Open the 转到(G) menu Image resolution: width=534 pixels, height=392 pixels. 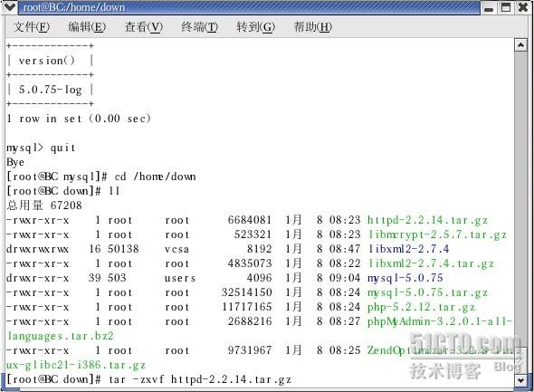point(256,26)
